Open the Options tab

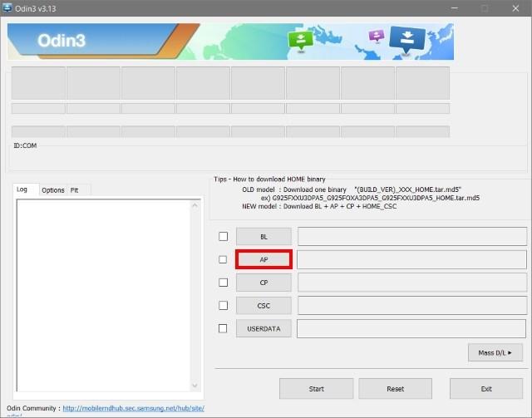click(53, 190)
